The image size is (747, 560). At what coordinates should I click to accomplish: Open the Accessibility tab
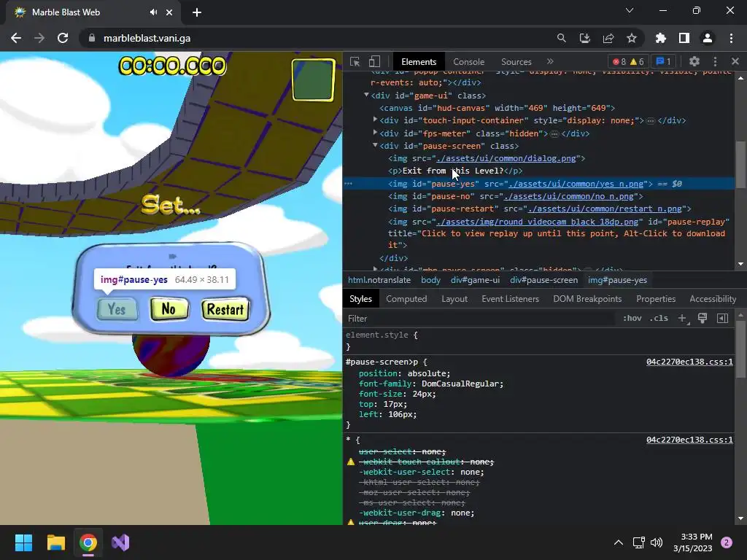(x=713, y=299)
